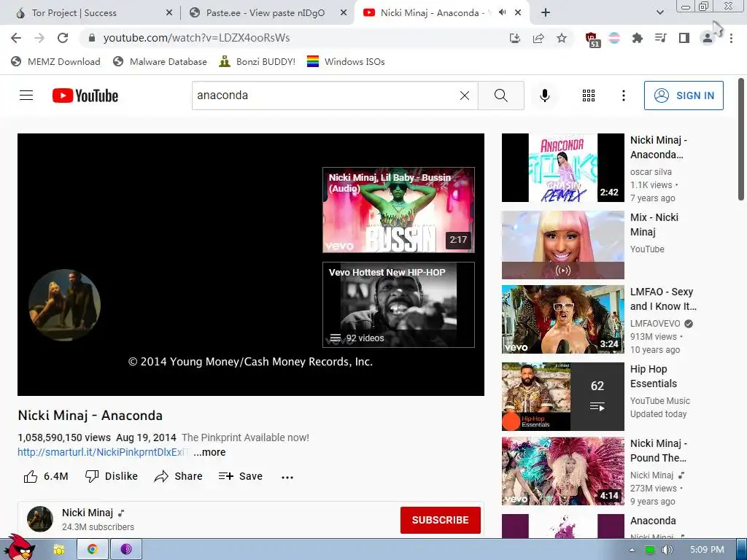Open the media controls icon in toolbar

[x=660, y=38]
